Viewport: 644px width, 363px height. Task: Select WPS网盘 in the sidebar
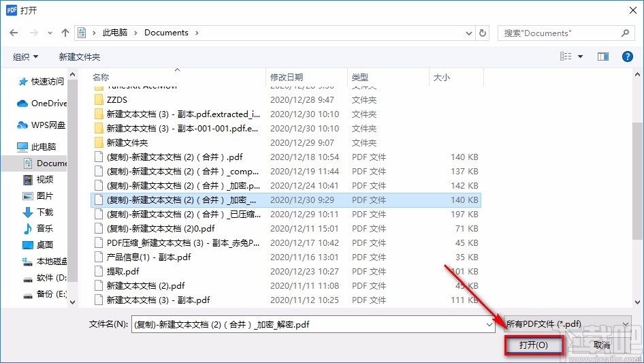click(x=41, y=125)
